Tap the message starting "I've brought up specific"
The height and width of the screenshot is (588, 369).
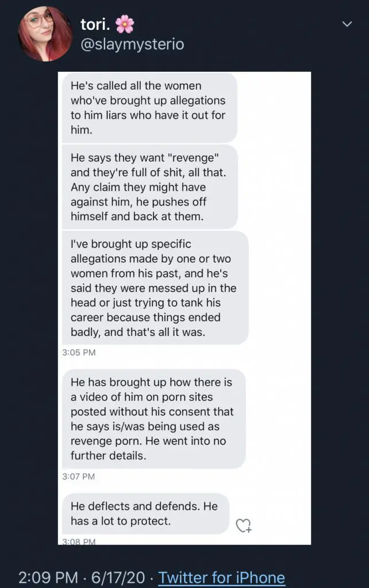tap(155, 288)
